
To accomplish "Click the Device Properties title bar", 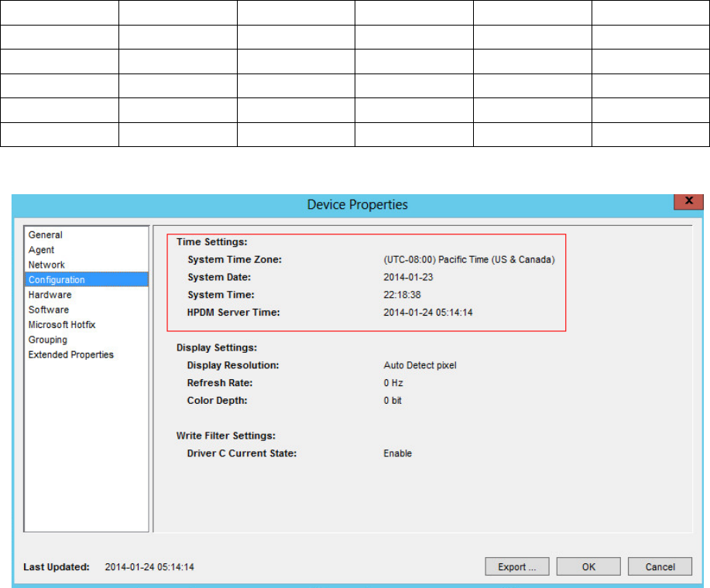I will (x=357, y=205).
